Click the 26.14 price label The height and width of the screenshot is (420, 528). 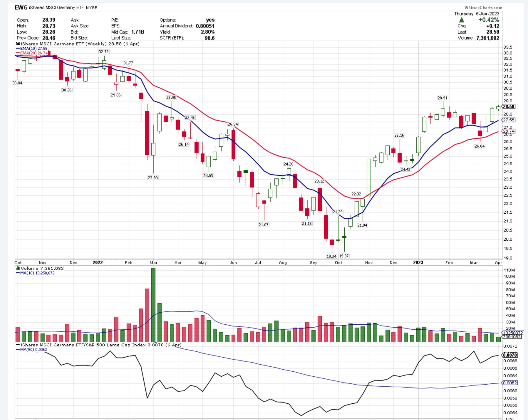[184, 145]
